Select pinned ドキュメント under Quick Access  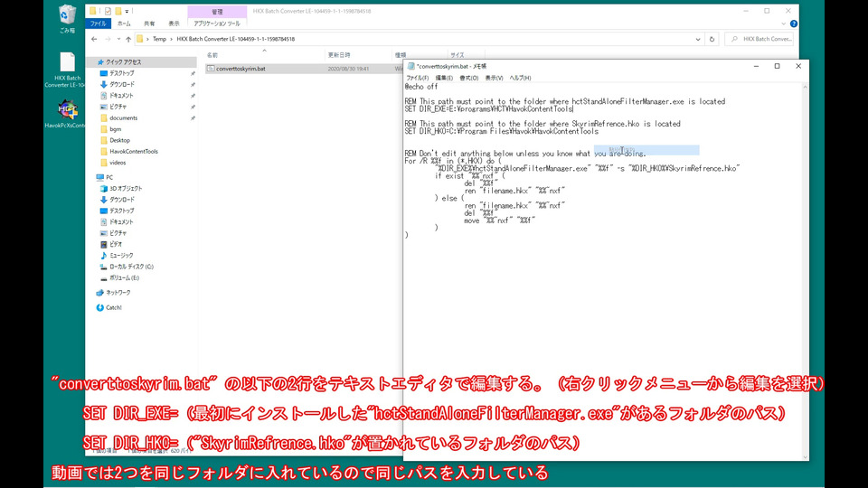pos(122,96)
